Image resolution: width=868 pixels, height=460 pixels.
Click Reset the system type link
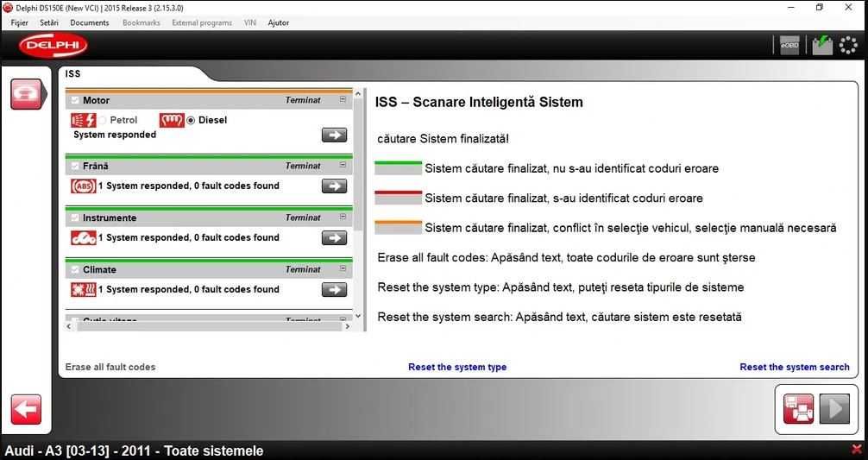457,367
